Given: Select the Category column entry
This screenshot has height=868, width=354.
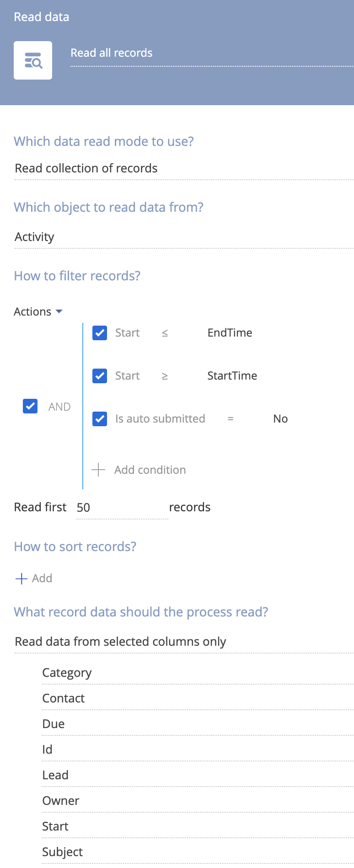Looking at the screenshot, I should pyautogui.click(x=198, y=673).
